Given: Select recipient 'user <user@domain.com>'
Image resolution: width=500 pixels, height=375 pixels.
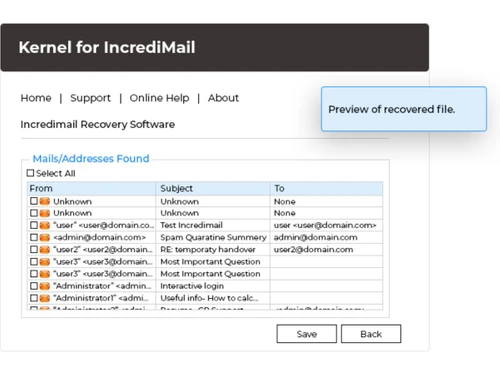Looking at the screenshot, I should point(325,225).
